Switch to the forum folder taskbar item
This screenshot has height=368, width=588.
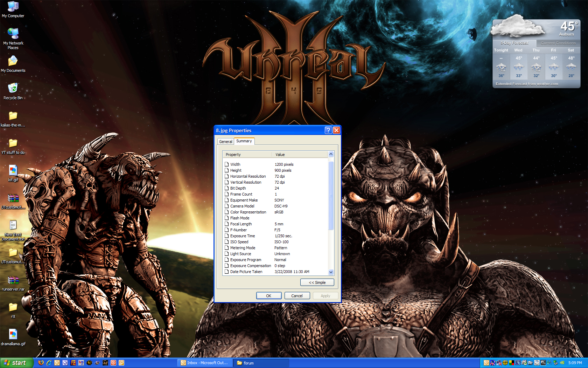point(261,363)
